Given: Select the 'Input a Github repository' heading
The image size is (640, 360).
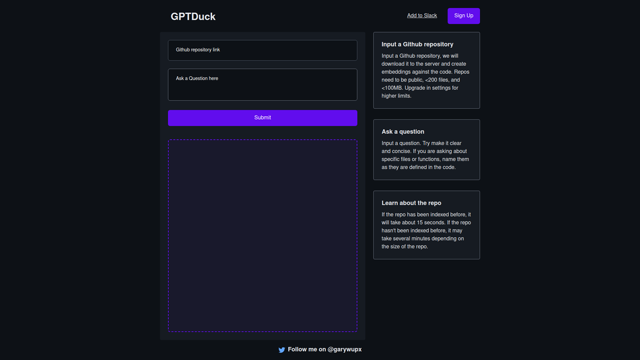Looking at the screenshot, I should pos(417,44).
